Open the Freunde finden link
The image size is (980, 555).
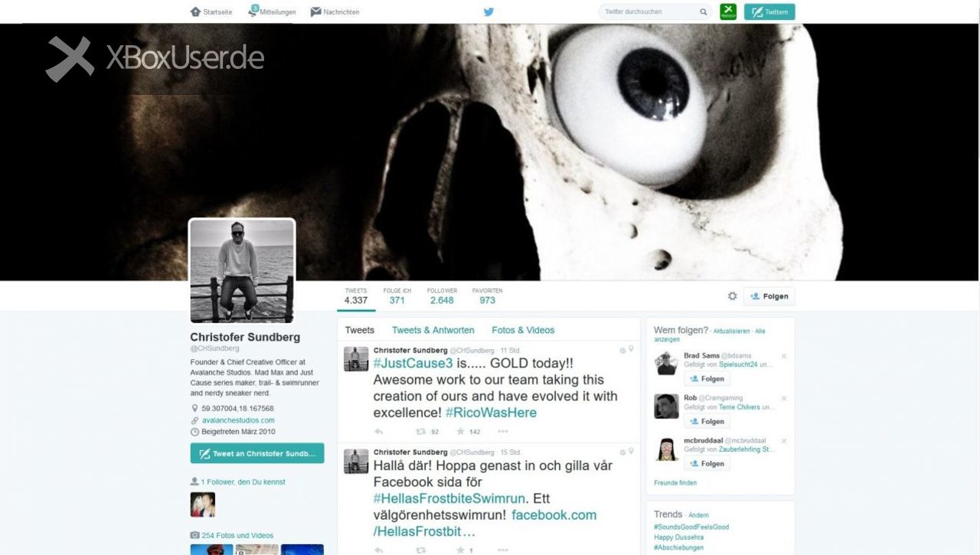click(x=675, y=483)
